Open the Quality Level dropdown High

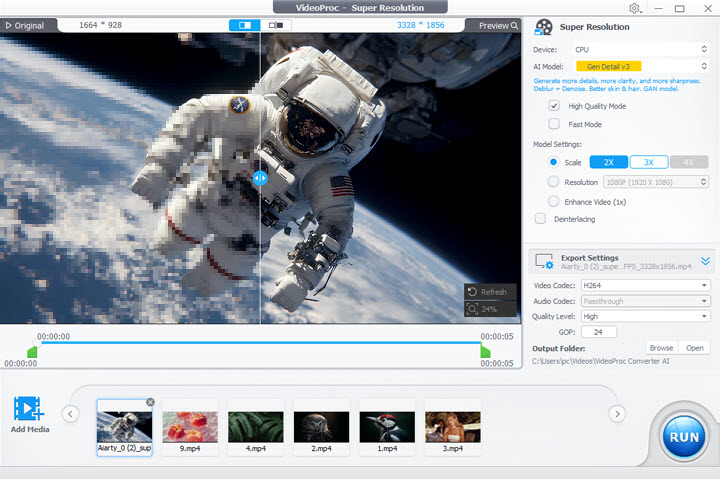(x=646, y=316)
